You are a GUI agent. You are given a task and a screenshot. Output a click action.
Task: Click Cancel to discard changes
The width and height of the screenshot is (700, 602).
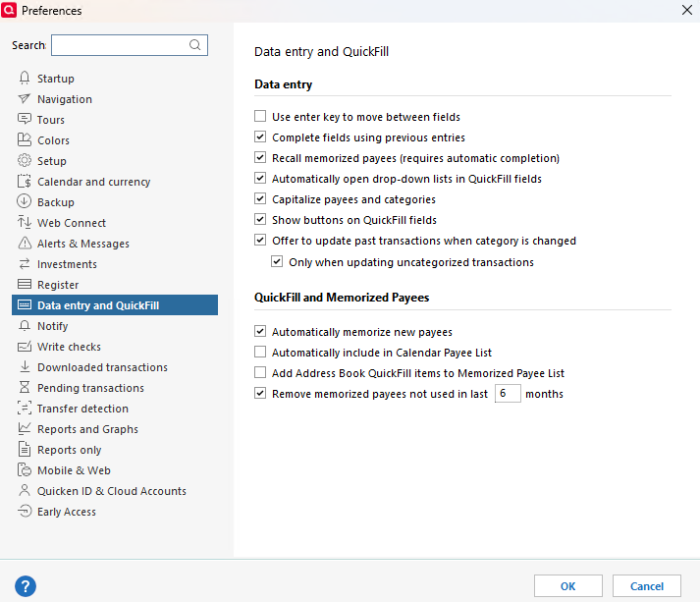coord(646,586)
